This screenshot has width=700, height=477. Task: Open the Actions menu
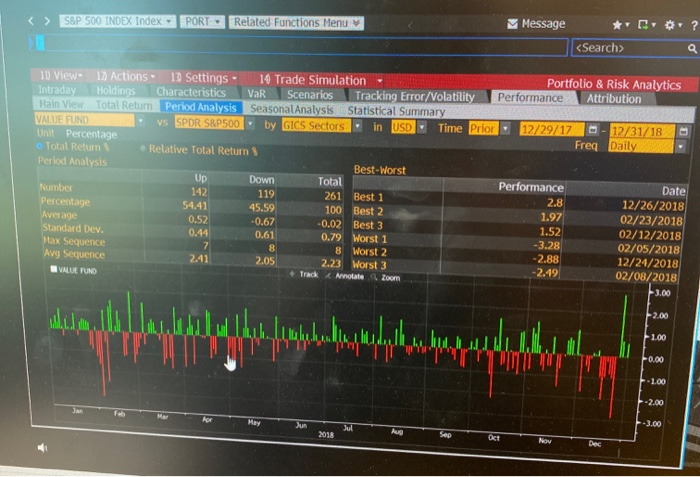(125, 76)
